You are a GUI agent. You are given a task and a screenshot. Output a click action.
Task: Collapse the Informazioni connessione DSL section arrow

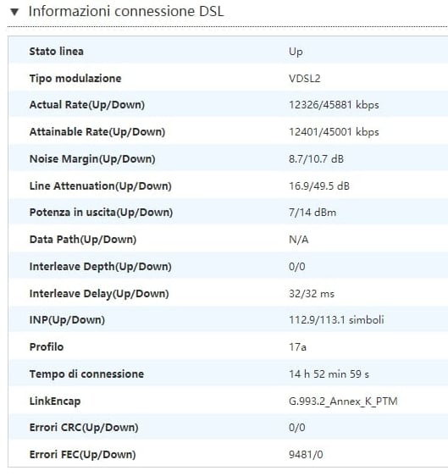[x=14, y=12]
